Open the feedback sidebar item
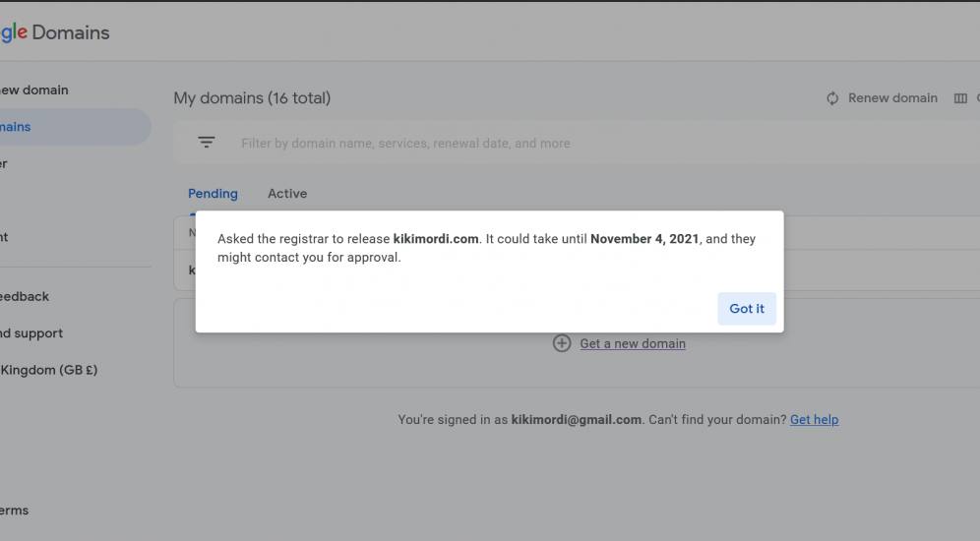Viewport: 980px width, 541px height. pyautogui.click(x=25, y=297)
